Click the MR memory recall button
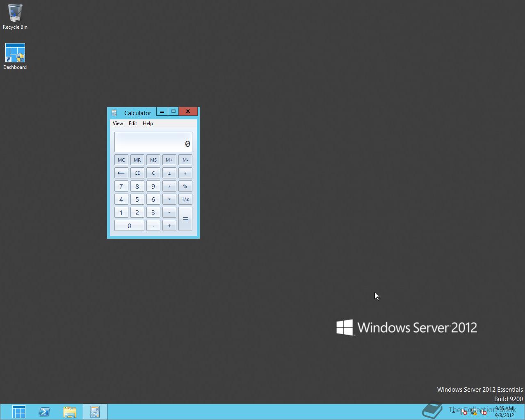The height and width of the screenshot is (420, 525). (x=137, y=160)
